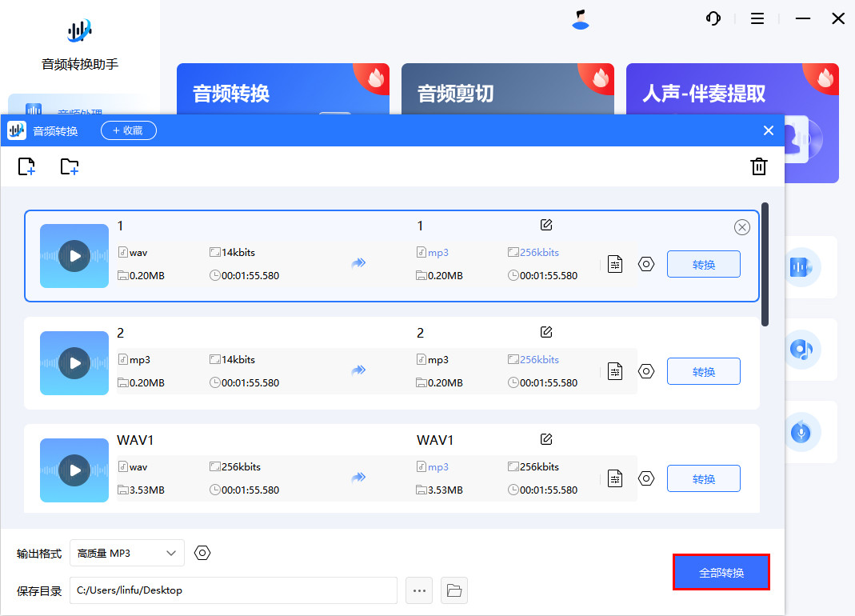The width and height of the screenshot is (855, 616).
Task: Click the 全部转换 button
Action: 721,572
